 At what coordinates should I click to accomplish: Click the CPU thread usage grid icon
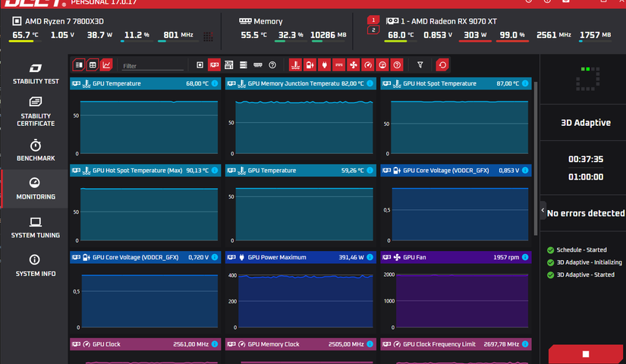tap(208, 36)
